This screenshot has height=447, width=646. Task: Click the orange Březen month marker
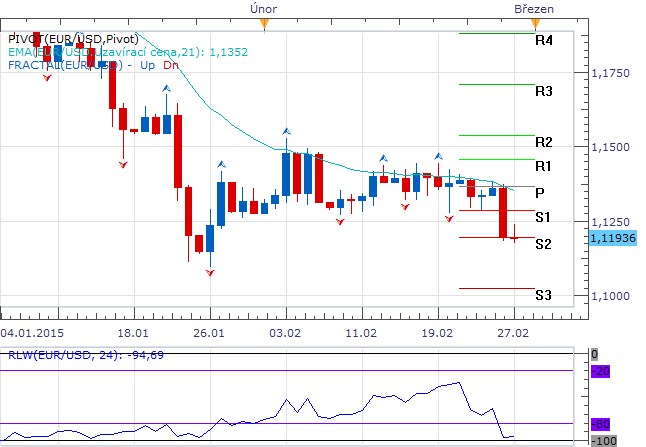537,21
